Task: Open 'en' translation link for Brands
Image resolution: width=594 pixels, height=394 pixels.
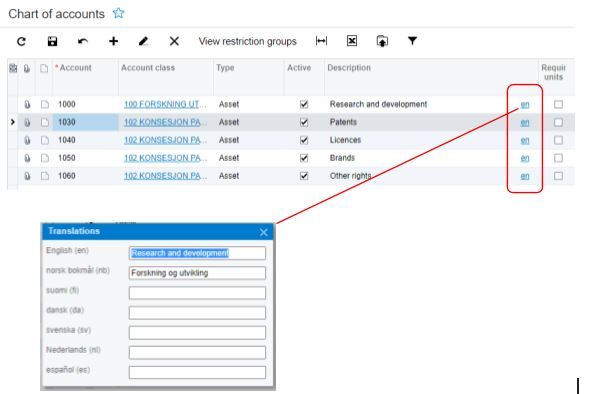Action: [x=525, y=158]
